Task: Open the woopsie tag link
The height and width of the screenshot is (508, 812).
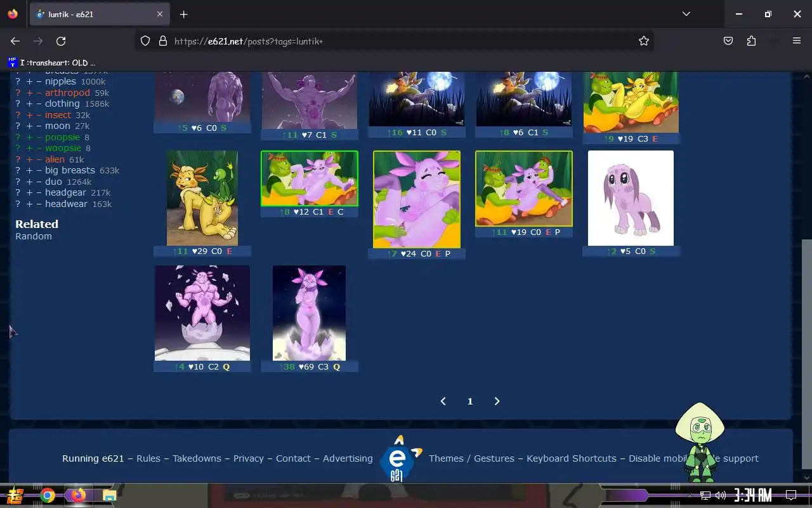Action: point(63,148)
